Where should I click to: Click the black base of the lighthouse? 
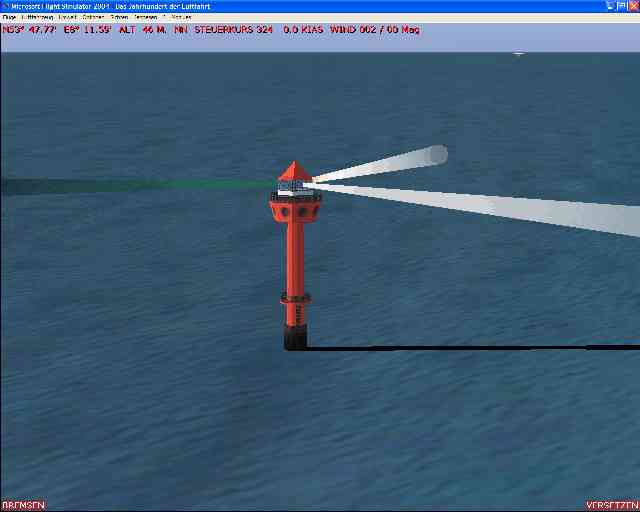pos(295,338)
